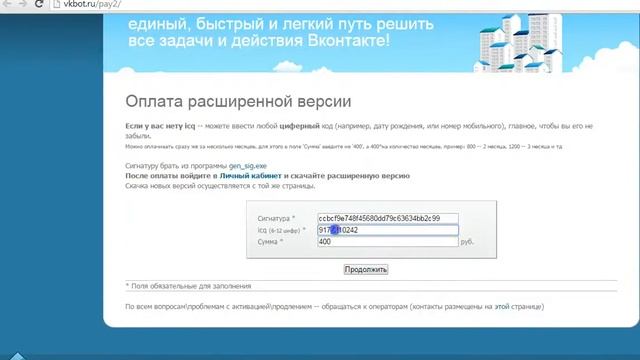Click into the Сумма field containing 400
This screenshot has width=640, height=360.
coord(388,242)
